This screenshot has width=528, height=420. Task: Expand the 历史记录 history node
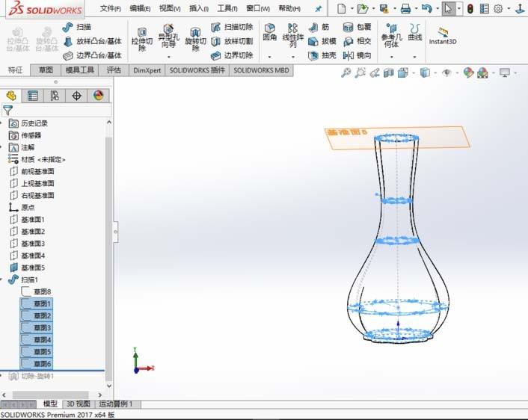1,123
